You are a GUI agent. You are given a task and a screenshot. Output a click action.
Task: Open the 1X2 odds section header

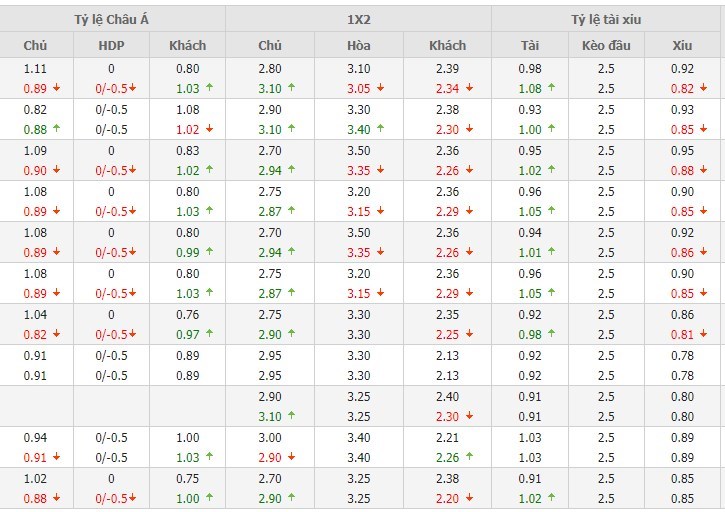coord(358,18)
